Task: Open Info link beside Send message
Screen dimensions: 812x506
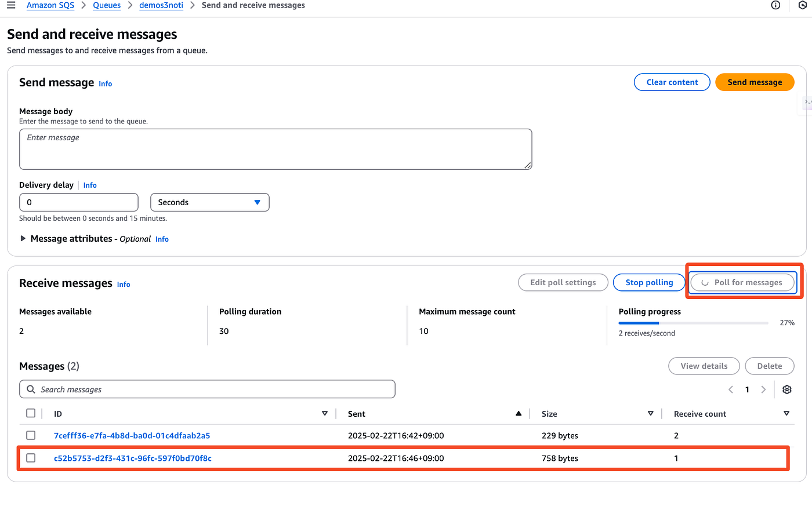Action: point(106,84)
